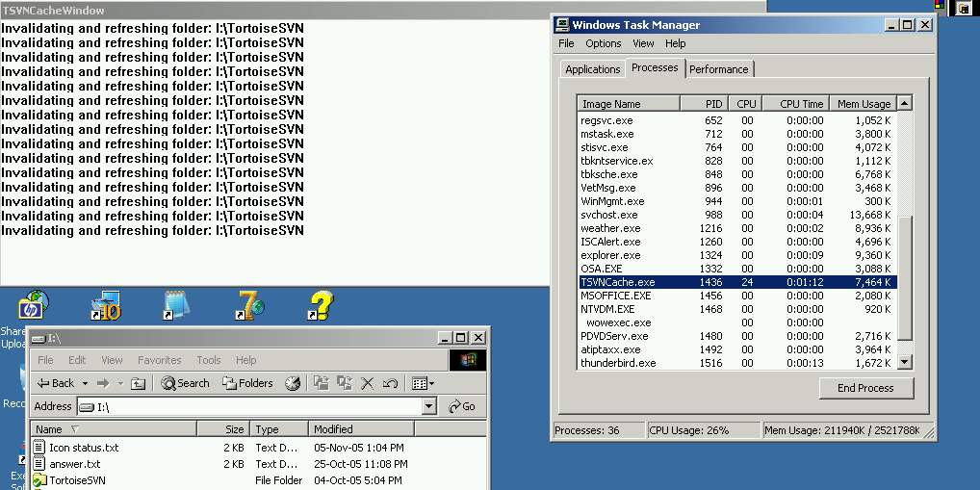
Task: Click the End Process button
Action: coord(865,388)
